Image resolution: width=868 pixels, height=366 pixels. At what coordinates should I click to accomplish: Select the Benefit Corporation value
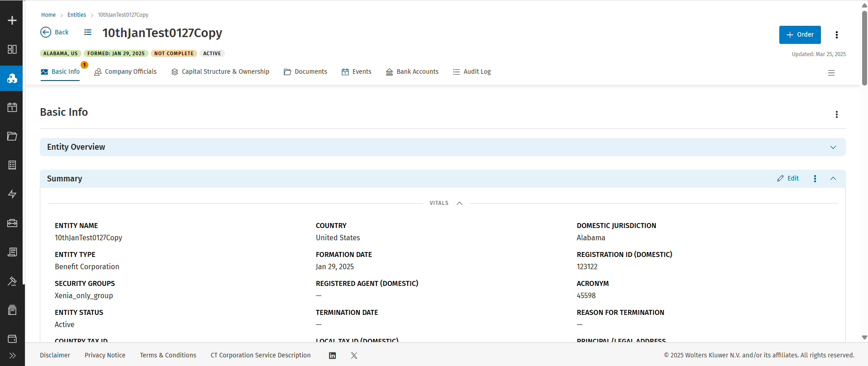pyautogui.click(x=87, y=266)
